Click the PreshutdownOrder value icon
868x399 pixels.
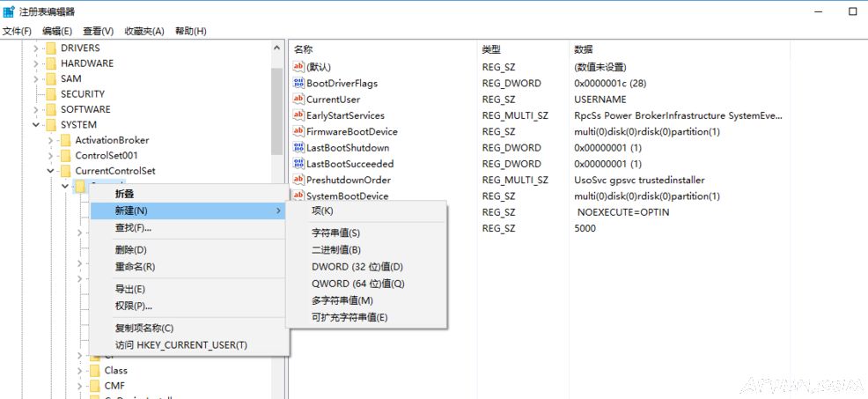298,180
